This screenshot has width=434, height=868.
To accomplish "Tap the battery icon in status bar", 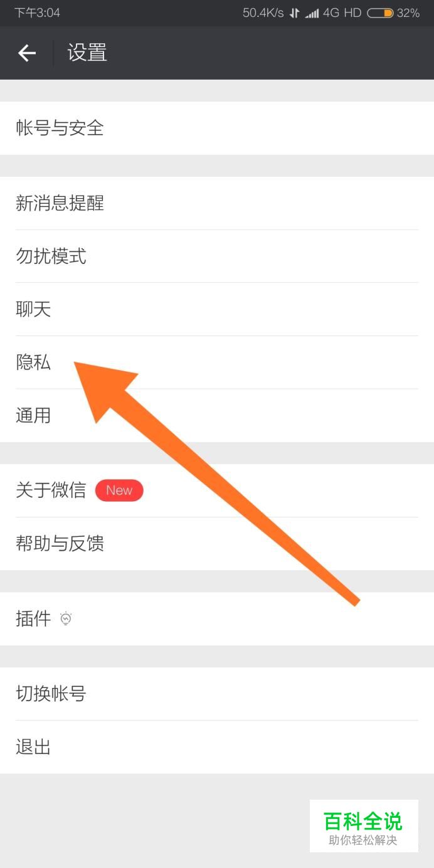I will pos(380,13).
